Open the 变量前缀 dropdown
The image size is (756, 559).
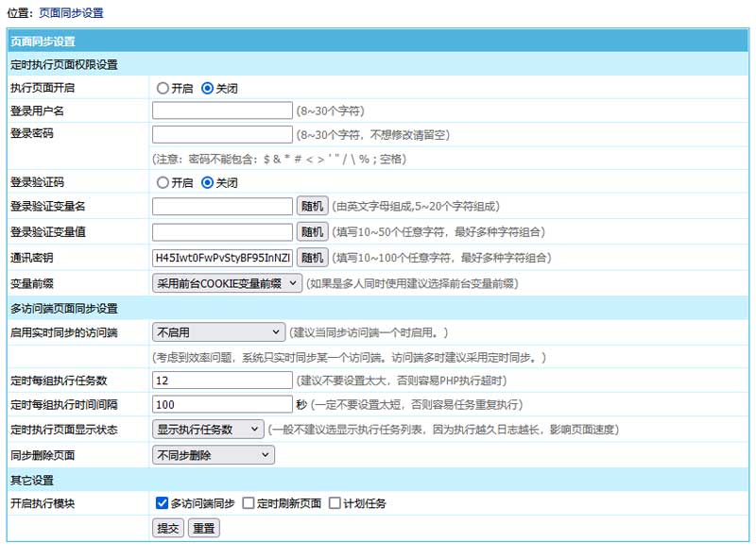click(227, 282)
